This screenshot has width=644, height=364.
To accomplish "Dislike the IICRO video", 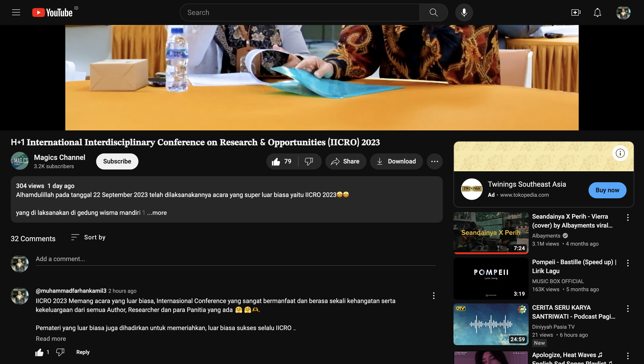I will pos(309,161).
